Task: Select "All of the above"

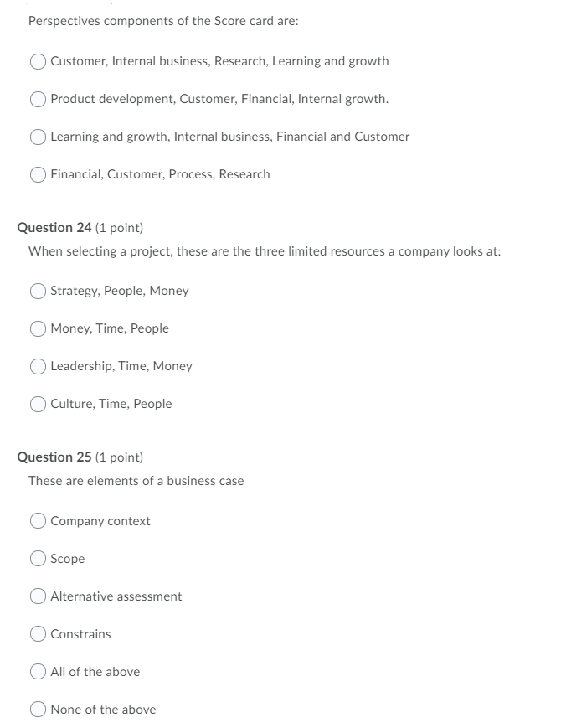Action: click(38, 672)
